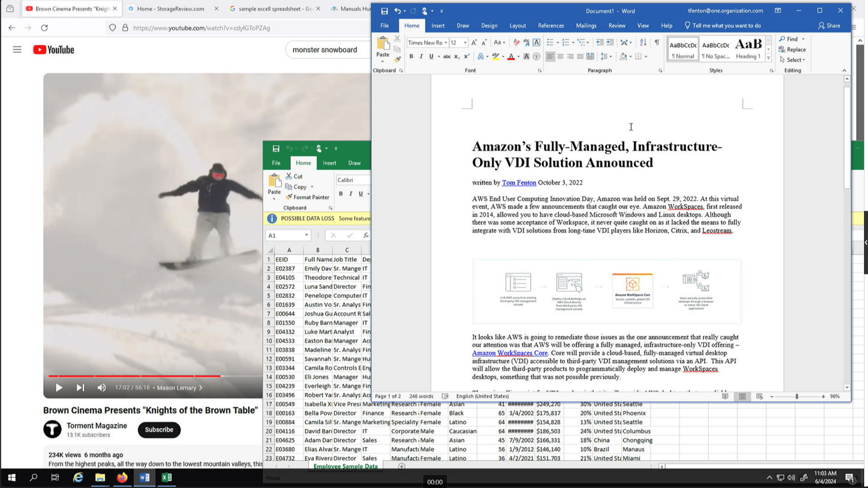Toggle Italic in Excel ribbon
Image resolution: width=868 pixels, height=488 pixels.
pos(351,194)
